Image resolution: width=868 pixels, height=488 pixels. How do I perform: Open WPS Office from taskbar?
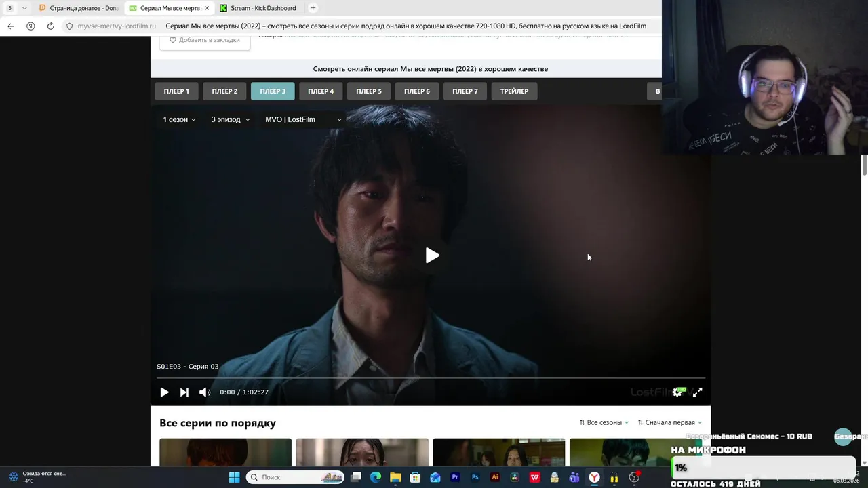[535, 477]
